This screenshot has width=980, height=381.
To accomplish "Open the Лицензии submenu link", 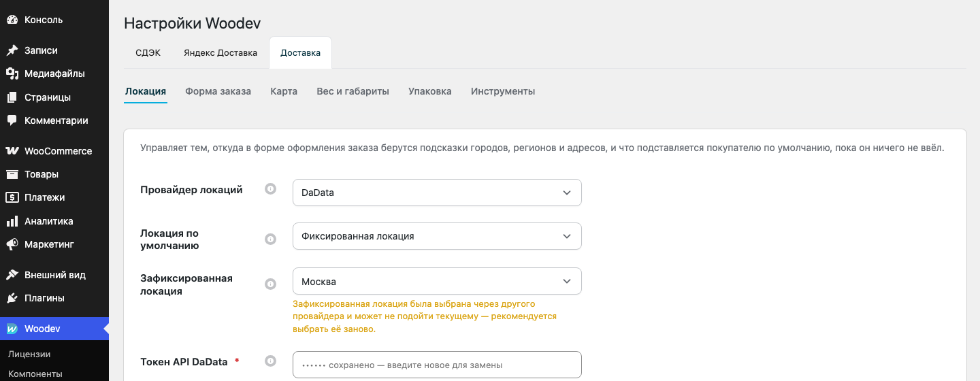I will click(29, 354).
